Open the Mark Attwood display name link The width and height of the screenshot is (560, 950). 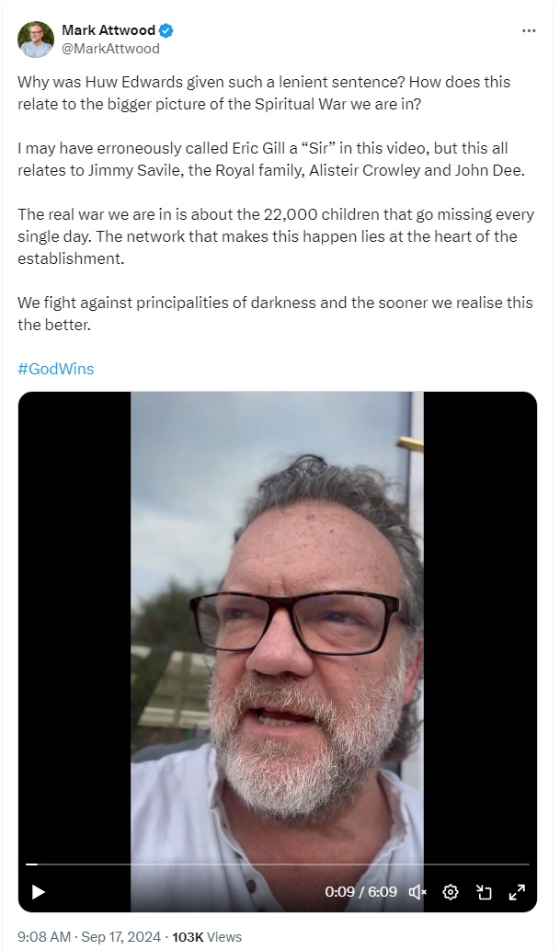point(109,29)
